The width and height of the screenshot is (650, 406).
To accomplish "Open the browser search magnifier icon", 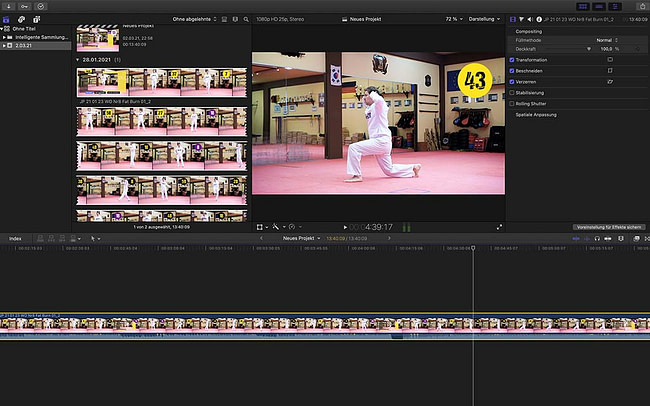I will 246,19.
